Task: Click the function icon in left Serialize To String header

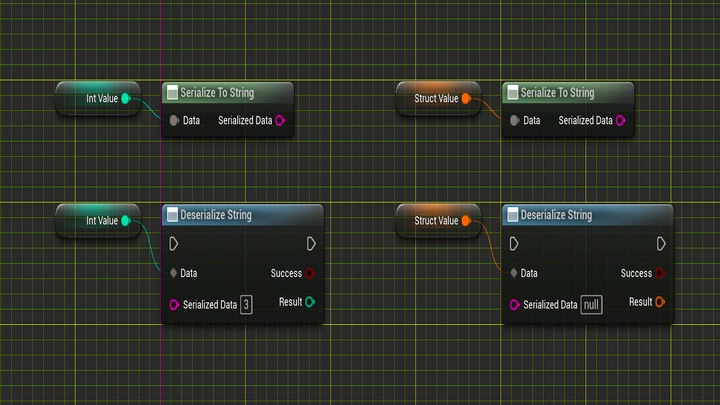Action: [x=172, y=92]
